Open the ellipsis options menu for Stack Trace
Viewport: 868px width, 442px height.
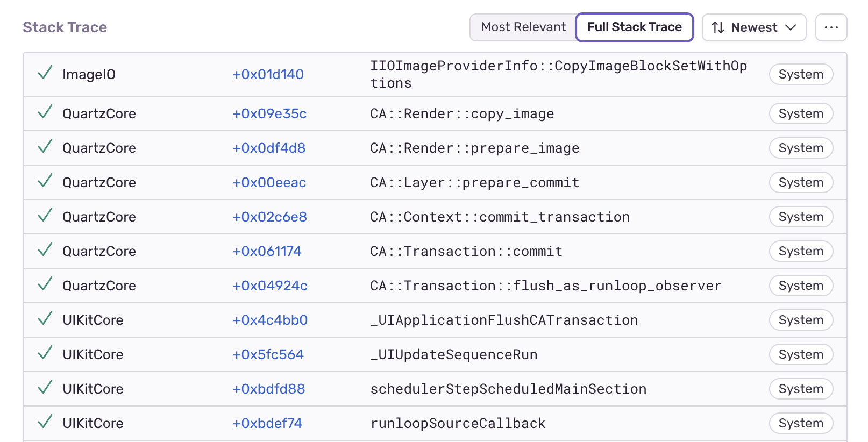pos(831,27)
